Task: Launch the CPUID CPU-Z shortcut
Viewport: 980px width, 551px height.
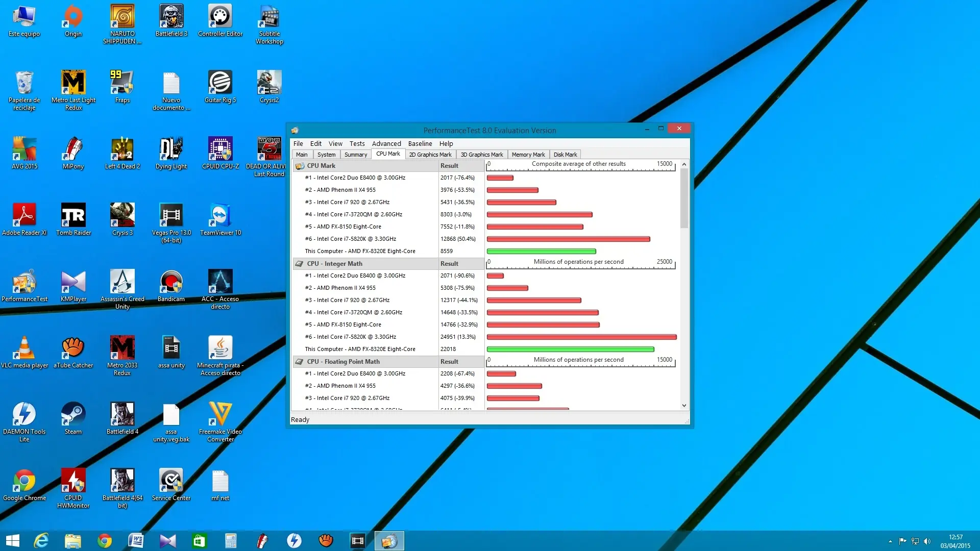Action: click(220, 154)
